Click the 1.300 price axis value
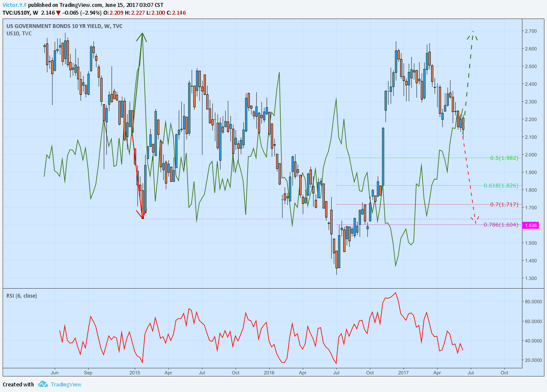 pyautogui.click(x=531, y=279)
